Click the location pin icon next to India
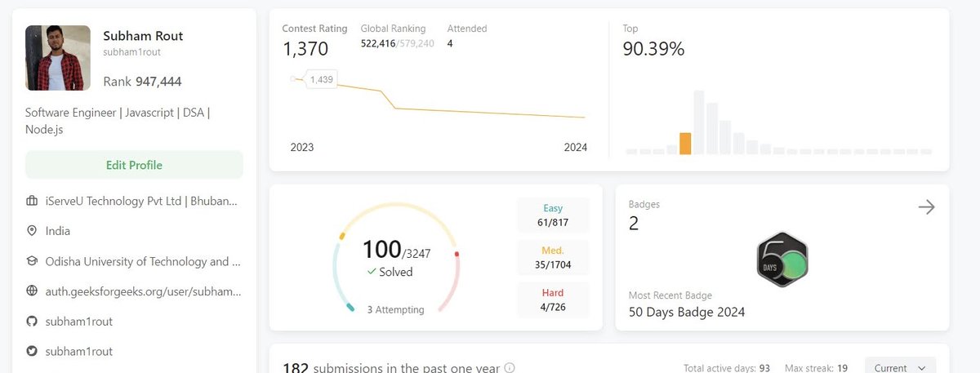 click(x=32, y=231)
